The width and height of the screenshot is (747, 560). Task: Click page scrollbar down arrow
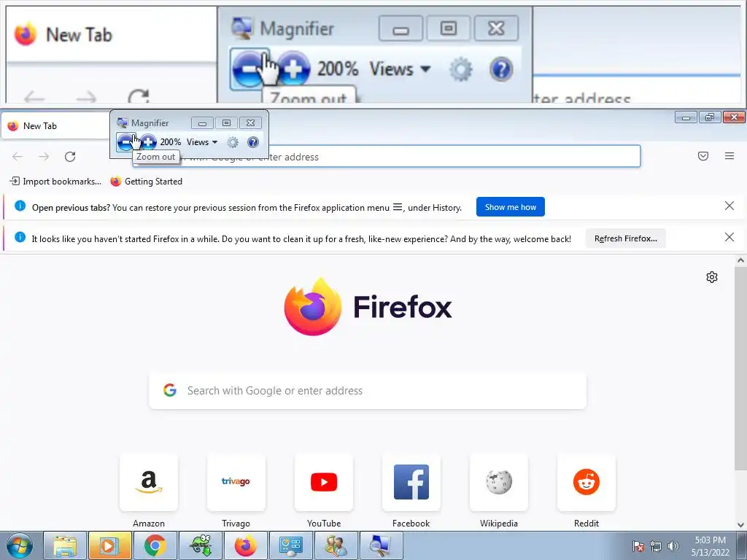pos(740,525)
